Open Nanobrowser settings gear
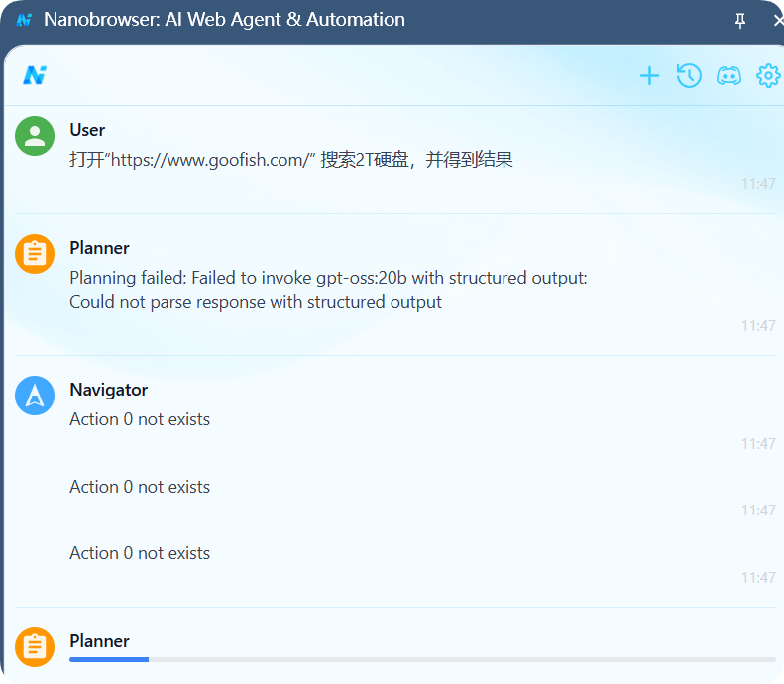This screenshot has height=684, width=784. (x=768, y=75)
